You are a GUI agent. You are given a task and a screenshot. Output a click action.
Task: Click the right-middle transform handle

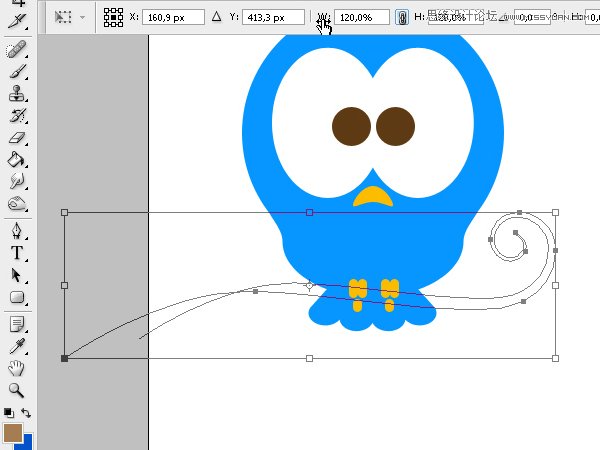(556, 285)
